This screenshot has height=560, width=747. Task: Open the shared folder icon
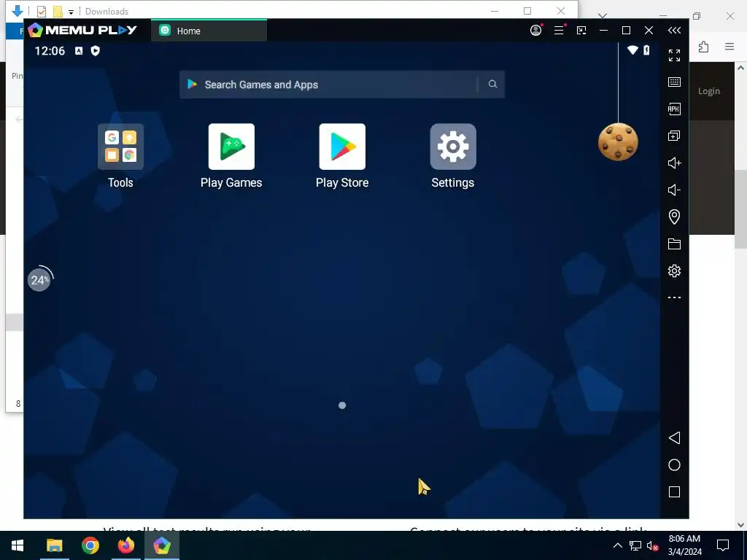coord(674,244)
